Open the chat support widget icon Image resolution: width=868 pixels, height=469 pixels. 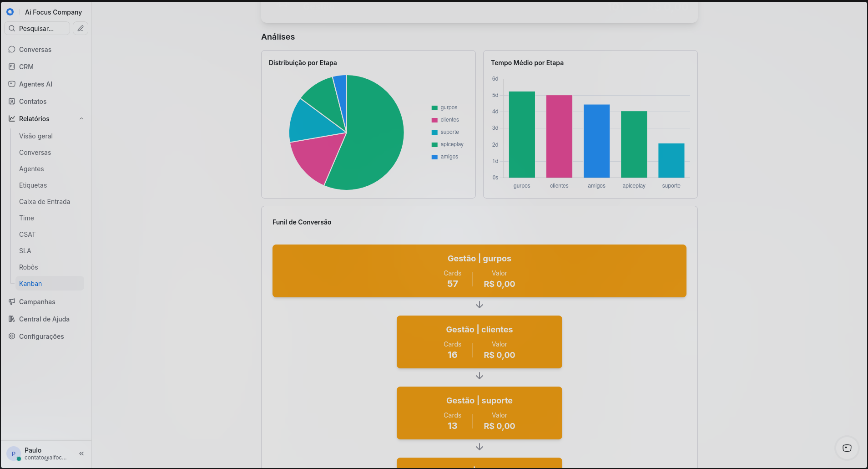pyautogui.click(x=847, y=448)
